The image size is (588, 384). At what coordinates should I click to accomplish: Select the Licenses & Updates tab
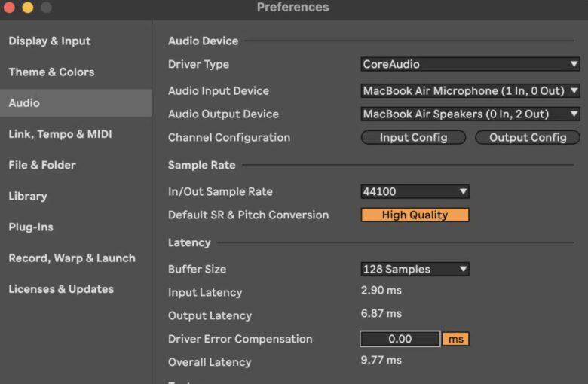click(x=61, y=289)
